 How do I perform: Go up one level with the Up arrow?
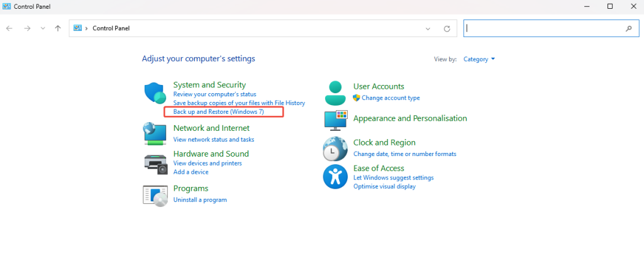[x=58, y=28]
